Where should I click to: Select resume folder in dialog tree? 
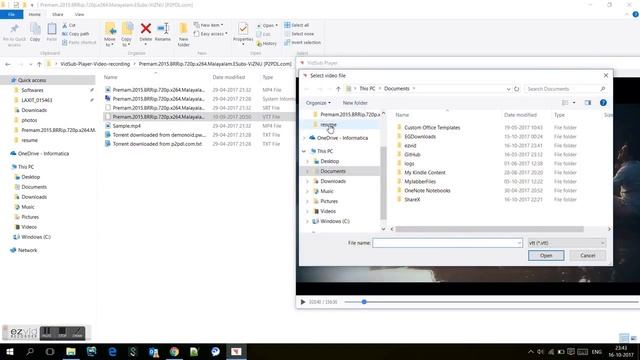(x=328, y=124)
